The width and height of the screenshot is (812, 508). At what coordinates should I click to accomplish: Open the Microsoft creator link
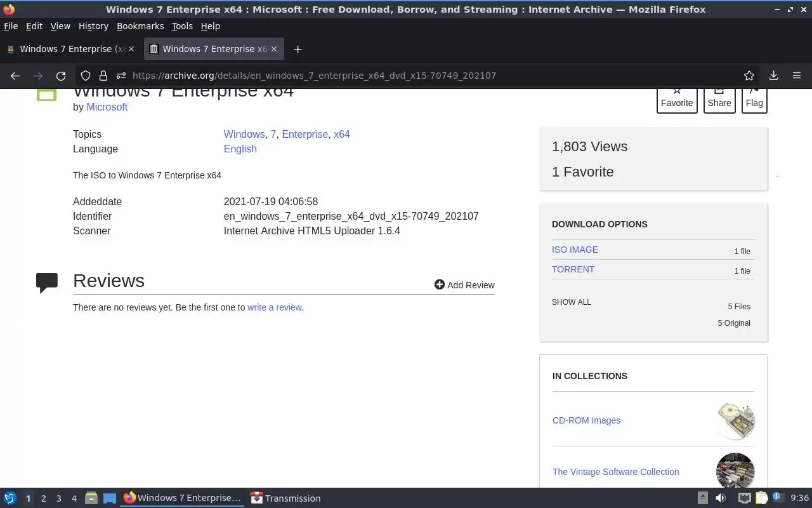click(x=107, y=107)
